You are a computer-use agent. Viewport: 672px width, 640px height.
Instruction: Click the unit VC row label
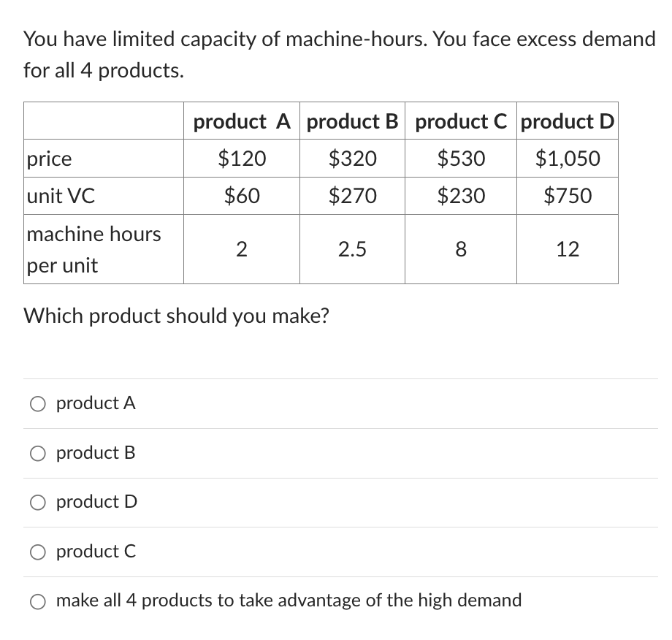point(52,195)
